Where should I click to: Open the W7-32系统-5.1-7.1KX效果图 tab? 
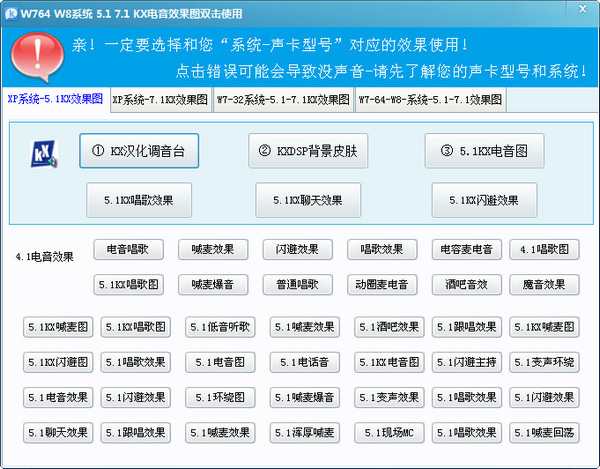point(283,100)
